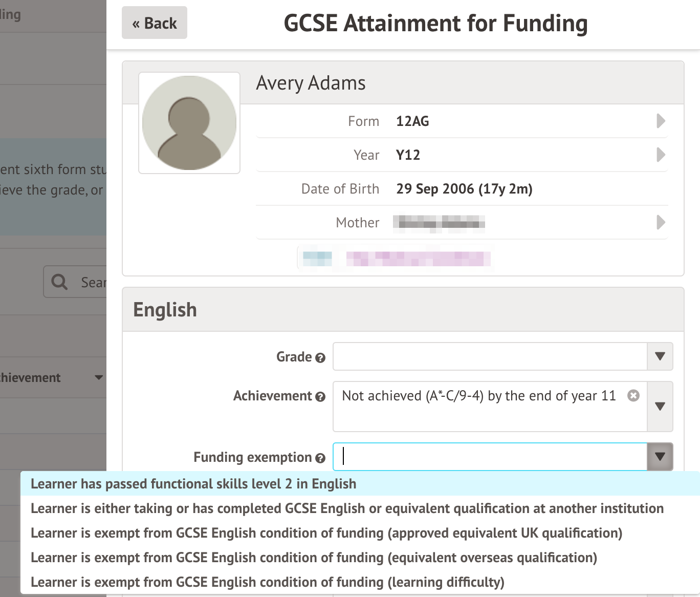Choose 'taking or has completed GCSE English' option
This screenshot has height=597, width=700.
click(x=347, y=508)
